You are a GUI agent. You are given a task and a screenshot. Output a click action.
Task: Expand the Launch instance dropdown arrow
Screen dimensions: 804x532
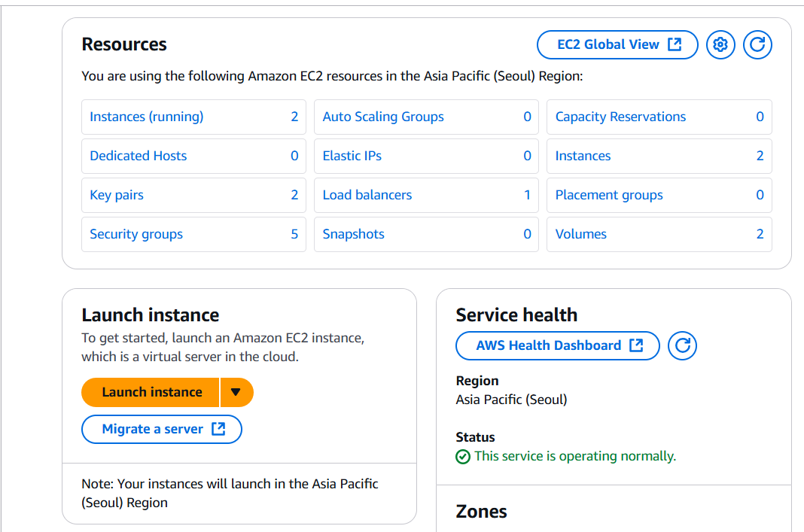click(236, 392)
